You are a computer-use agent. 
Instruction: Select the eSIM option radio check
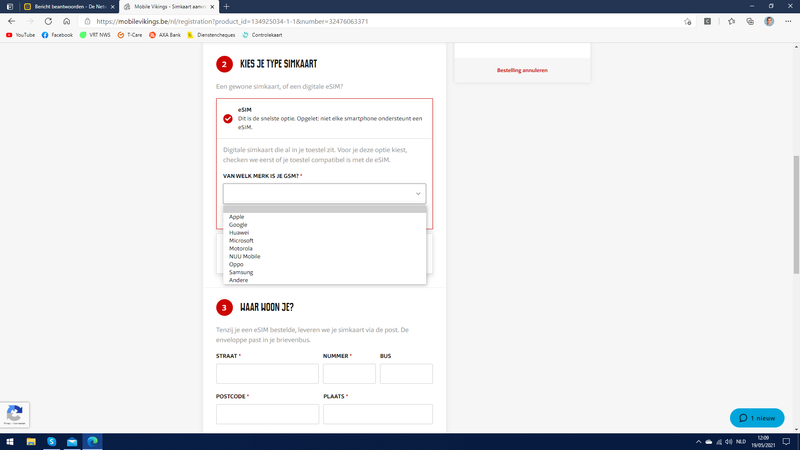(228, 118)
